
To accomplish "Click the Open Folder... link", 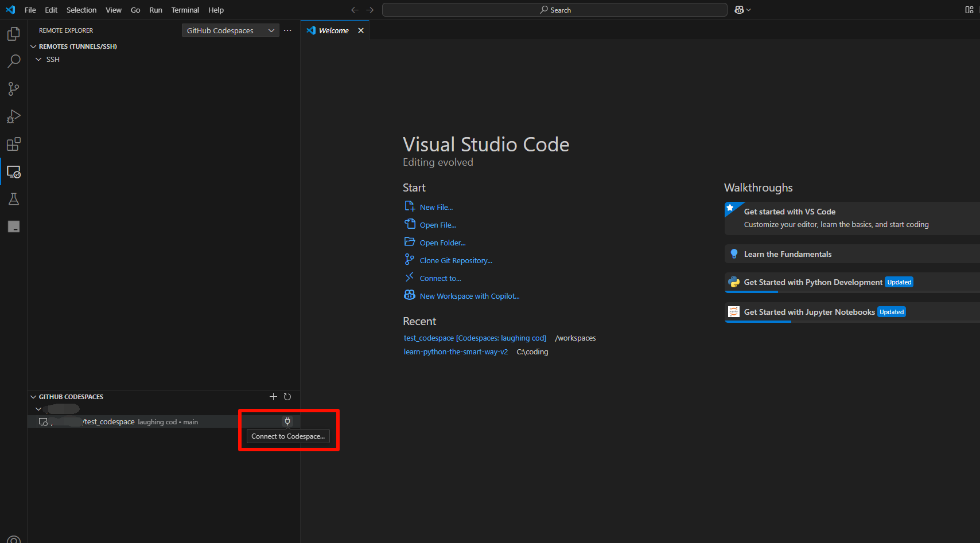I will [x=442, y=243].
